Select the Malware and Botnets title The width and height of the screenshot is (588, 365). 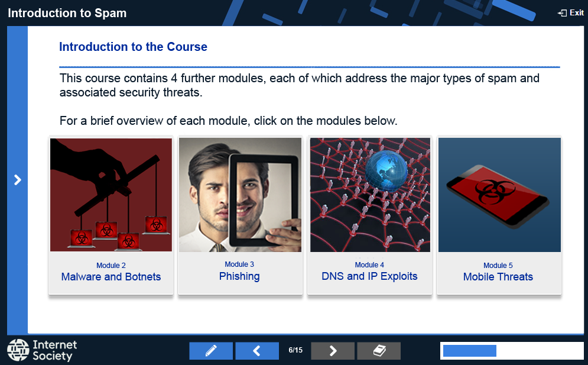coord(111,277)
